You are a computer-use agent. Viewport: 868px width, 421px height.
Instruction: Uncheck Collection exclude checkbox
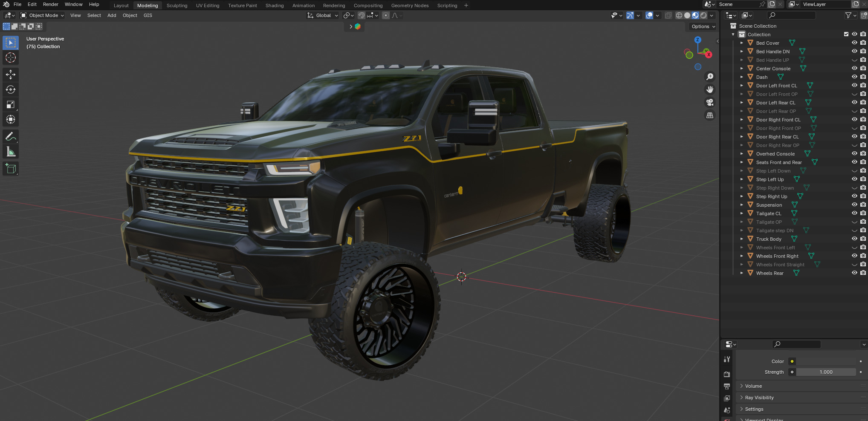pyautogui.click(x=846, y=34)
